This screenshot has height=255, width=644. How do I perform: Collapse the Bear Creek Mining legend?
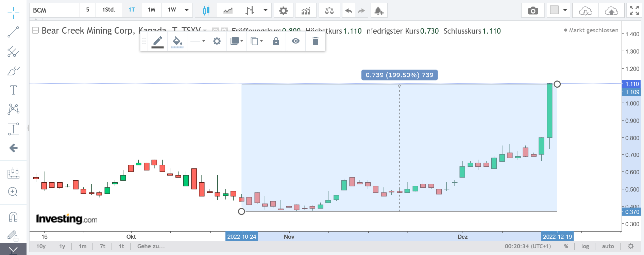(35, 30)
